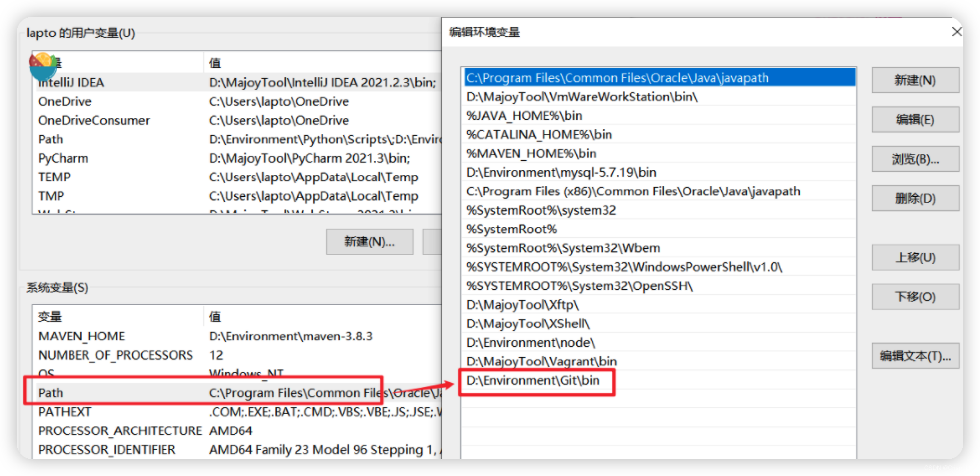The width and height of the screenshot is (980, 476).
Task: Select the D:\MajoyTool\Vagrant\bin entry
Action: click(x=660, y=362)
